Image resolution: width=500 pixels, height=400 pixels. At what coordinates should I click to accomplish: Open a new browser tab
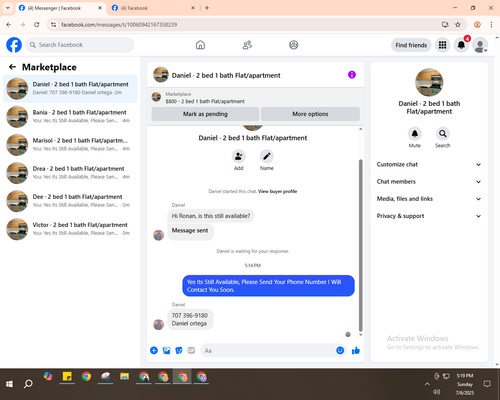pos(207,8)
